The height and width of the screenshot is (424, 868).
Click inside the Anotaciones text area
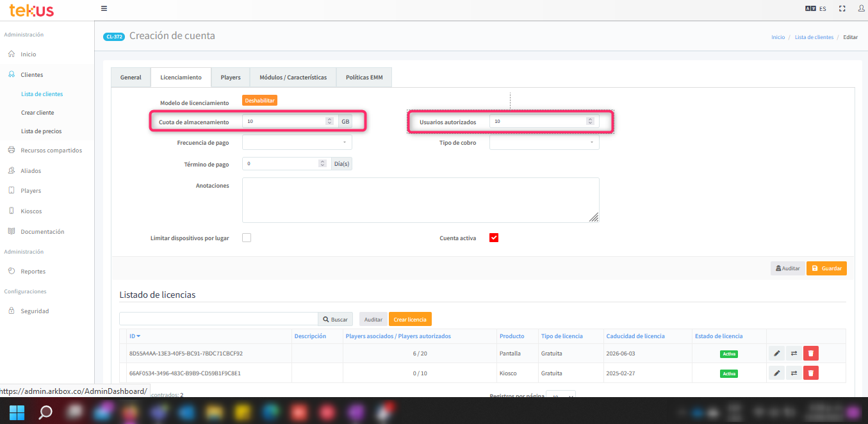[x=420, y=200]
